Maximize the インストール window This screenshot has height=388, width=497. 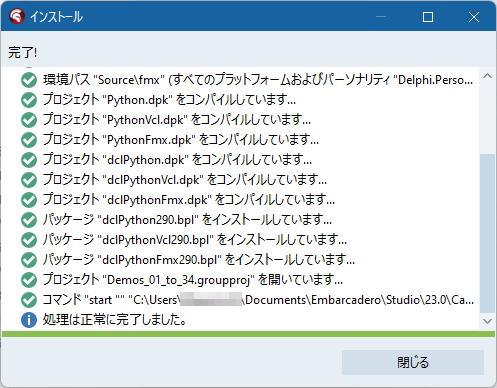pyautogui.click(x=428, y=17)
